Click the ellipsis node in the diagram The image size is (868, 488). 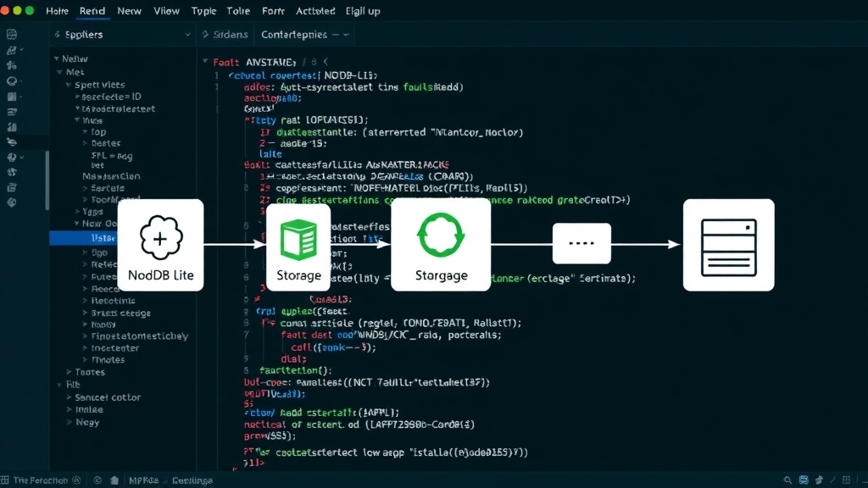(x=581, y=243)
